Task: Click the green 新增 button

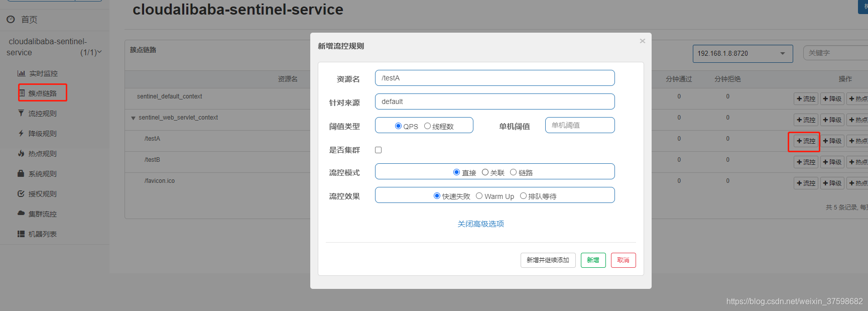Action: coord(593,260)
